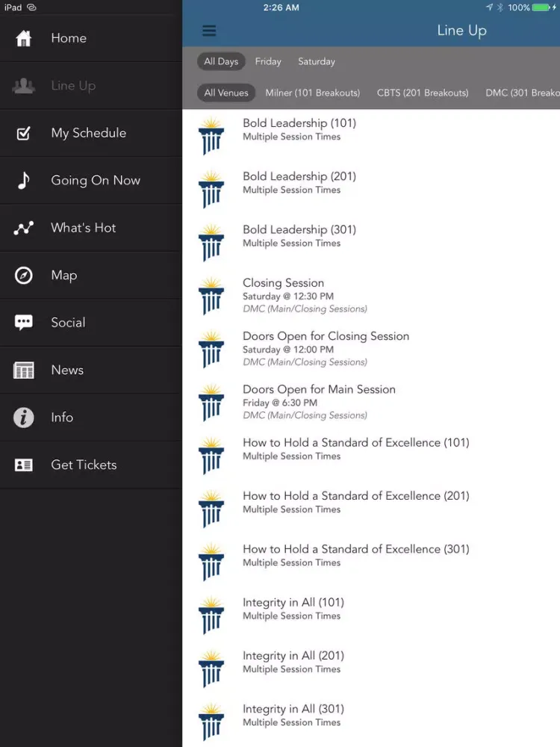Screen dimensions: 560x747
Task: Select the All Days filter
Action: pyautogui.click(x=221, y=61)
